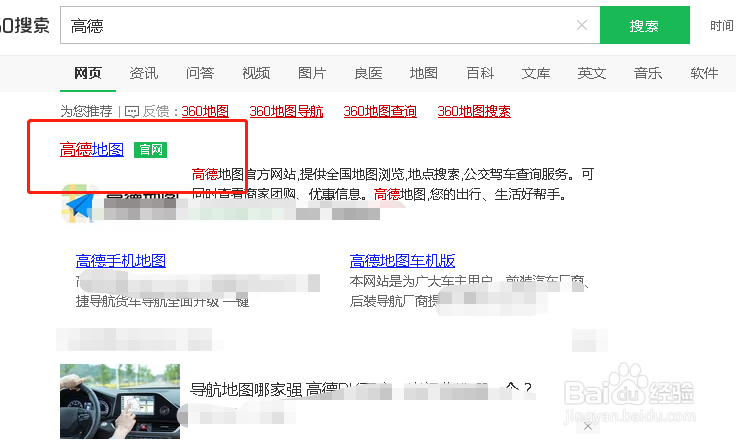Switch to the 软件 tab

(x=704, y=73)
